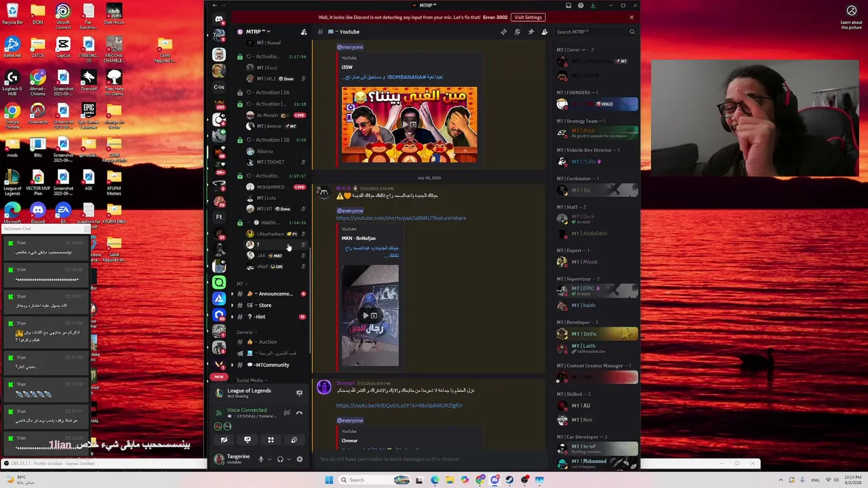Click Visit Settings in the error banner
This screenshot has width=868, height=488.
528,18
